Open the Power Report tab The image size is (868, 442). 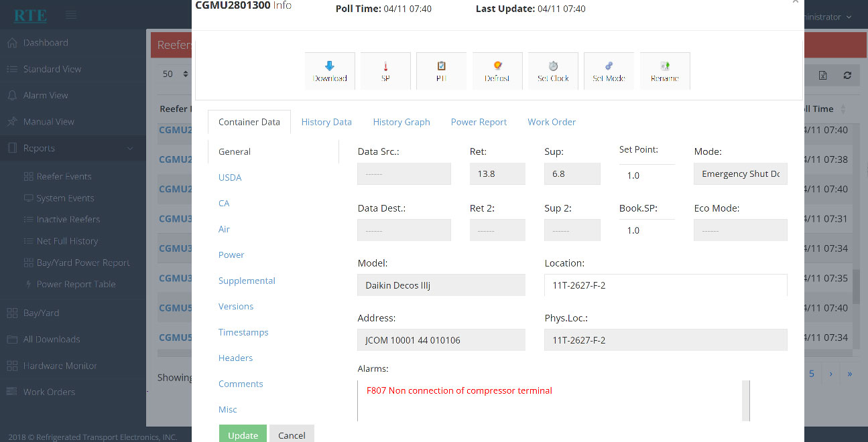(479, 121)
